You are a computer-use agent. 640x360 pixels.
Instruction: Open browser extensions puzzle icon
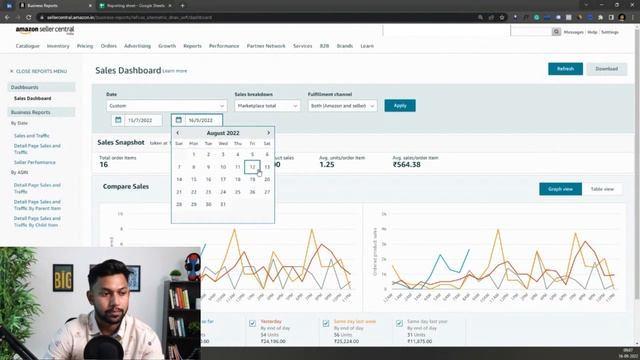600,17
